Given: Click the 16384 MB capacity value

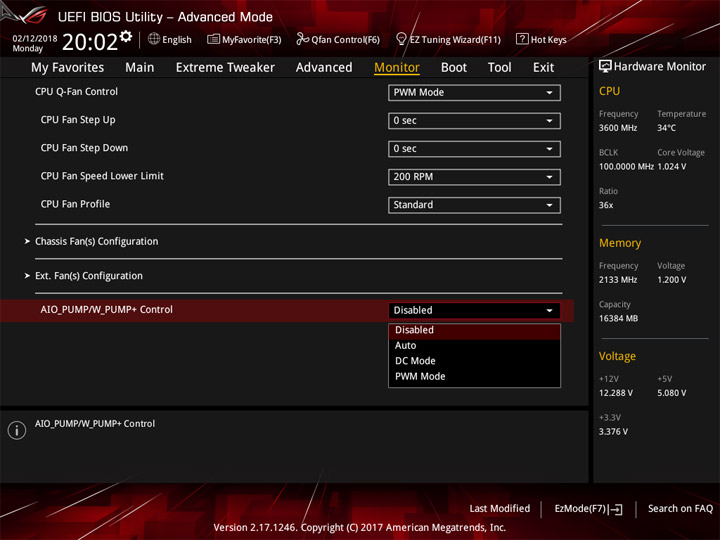Looking at the screenshot, I should (x=618, y=319).
